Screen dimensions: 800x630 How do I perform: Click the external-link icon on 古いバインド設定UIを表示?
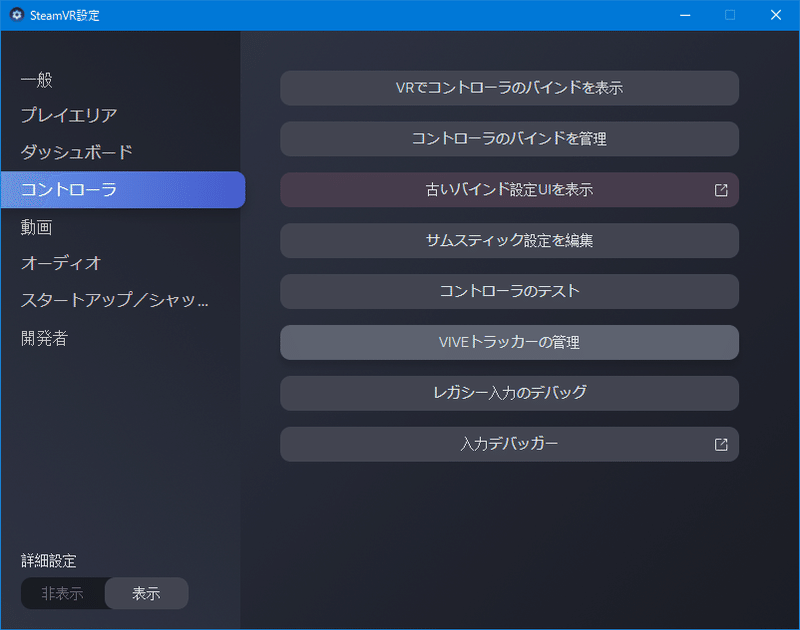point(722,190)
